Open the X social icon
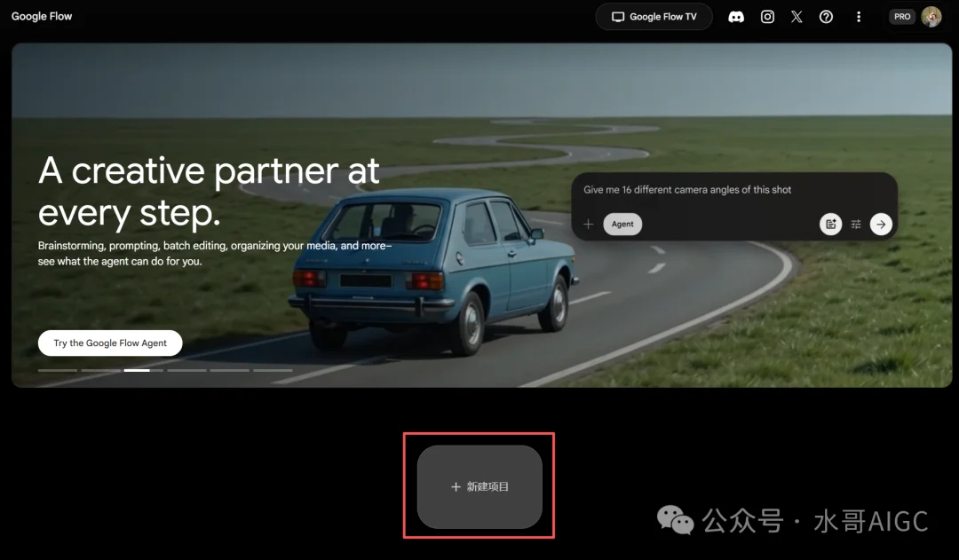959x560 pixels. [x=797, y=17]
